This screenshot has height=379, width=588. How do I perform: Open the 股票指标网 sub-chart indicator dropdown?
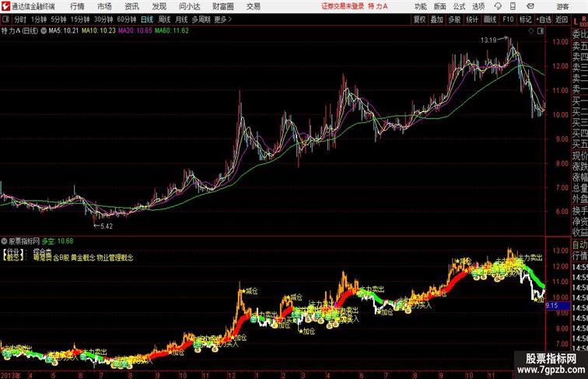pyautogui.click(x=4, y=241)
